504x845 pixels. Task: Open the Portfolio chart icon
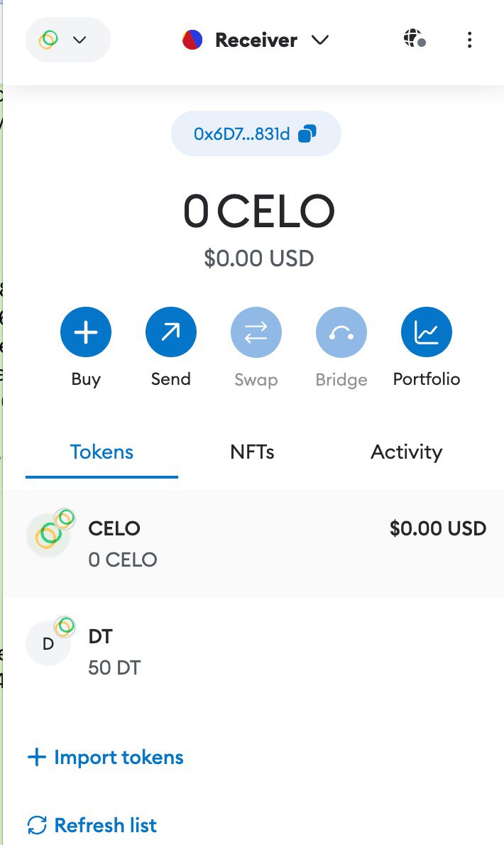point(427,332)
